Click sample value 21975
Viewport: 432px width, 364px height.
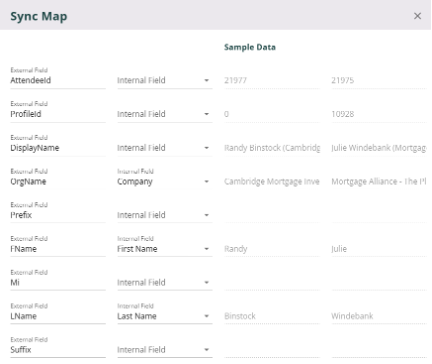pos(342,80)
